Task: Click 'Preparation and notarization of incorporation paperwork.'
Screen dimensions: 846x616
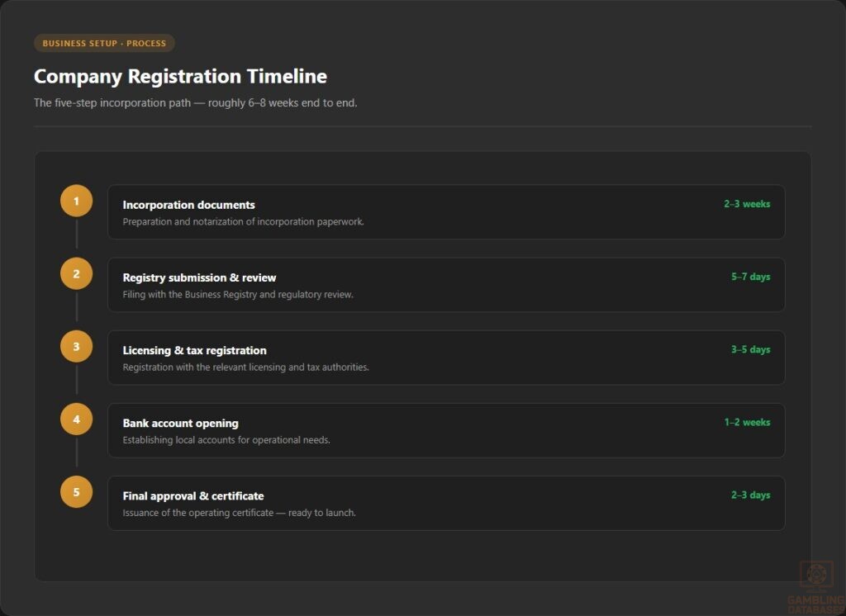Action: 244,221
